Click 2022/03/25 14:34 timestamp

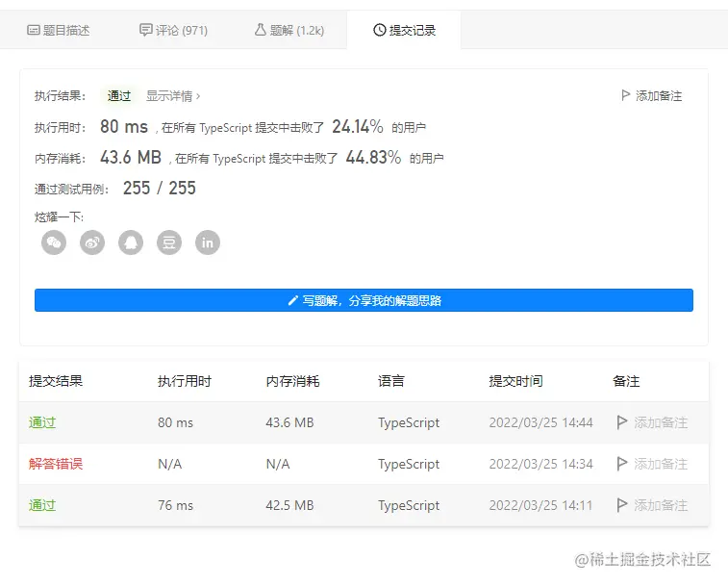click(x=540, y=464)
